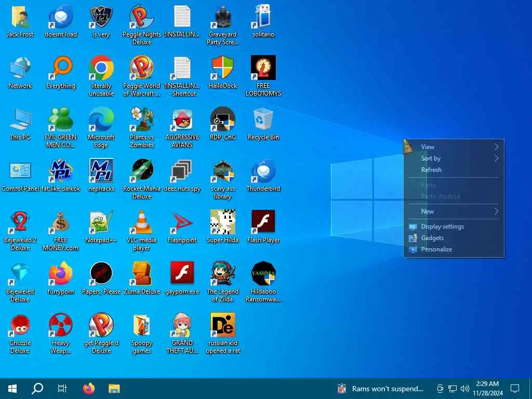Select Chuzzle Deluxe icon
The image size is (532, 399).
tap(20, 325)
